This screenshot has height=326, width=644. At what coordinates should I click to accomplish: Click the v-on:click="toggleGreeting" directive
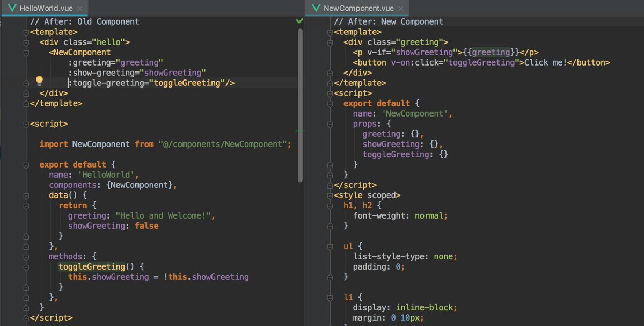(455, 63)
